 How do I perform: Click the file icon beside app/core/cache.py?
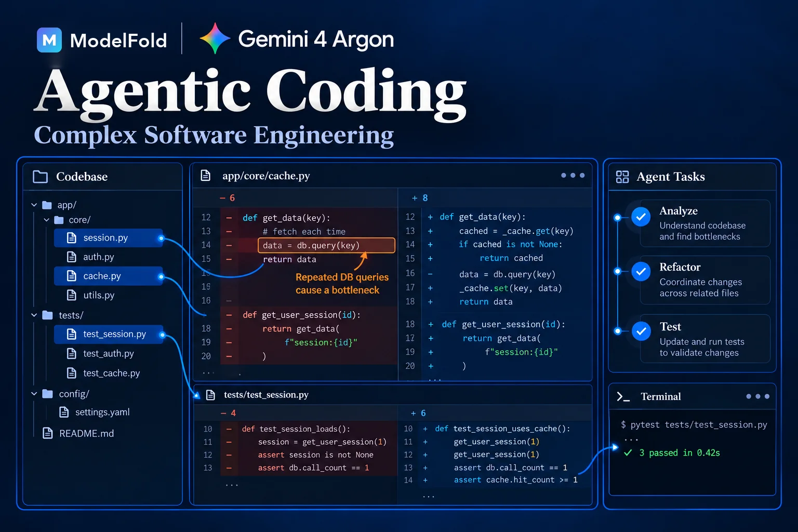pos(206,176)
